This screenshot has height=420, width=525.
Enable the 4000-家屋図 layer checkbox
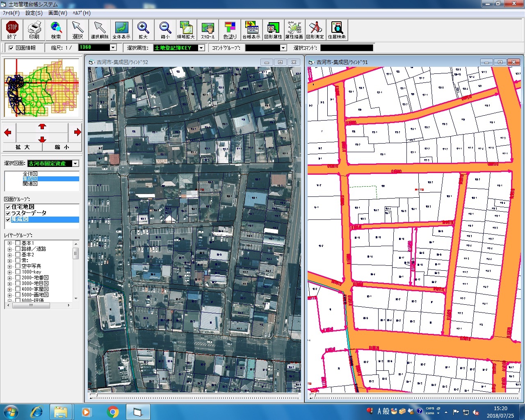tap(18, 289)
